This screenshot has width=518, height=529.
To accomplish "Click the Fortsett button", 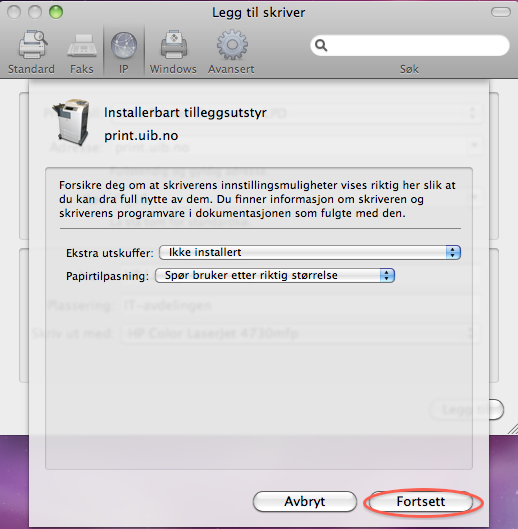I will pos(421,501).
